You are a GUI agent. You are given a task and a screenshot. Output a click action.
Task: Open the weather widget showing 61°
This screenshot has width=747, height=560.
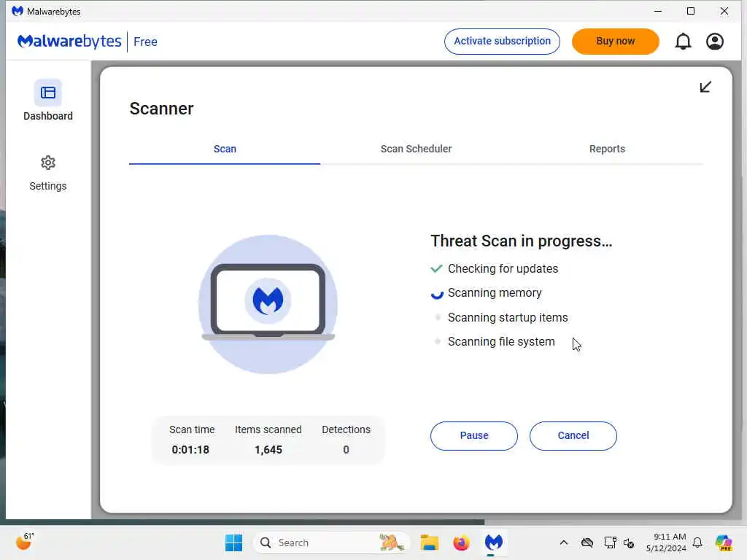tap(25, 542)
